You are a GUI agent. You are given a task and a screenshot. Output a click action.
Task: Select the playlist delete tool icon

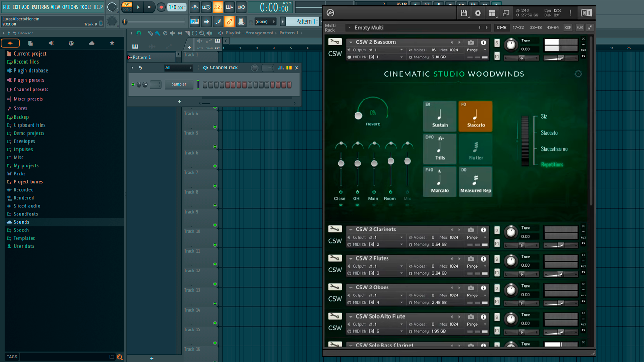point(165,33)
